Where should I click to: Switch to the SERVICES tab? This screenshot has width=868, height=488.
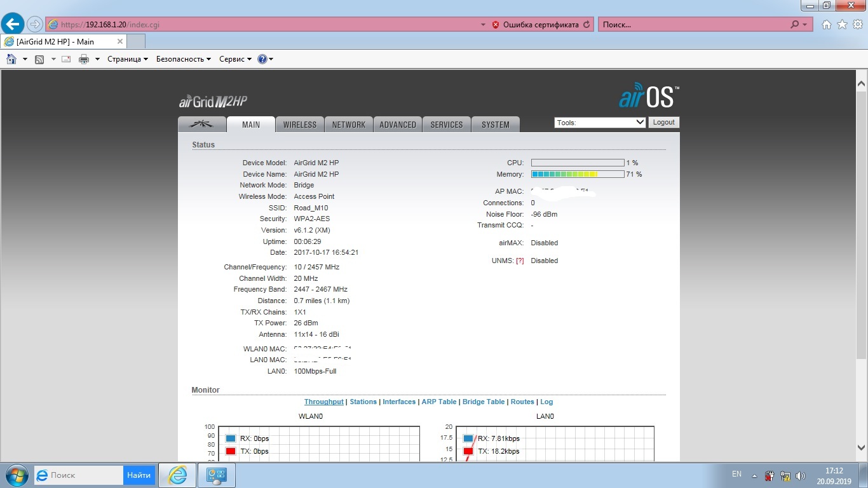447,125
